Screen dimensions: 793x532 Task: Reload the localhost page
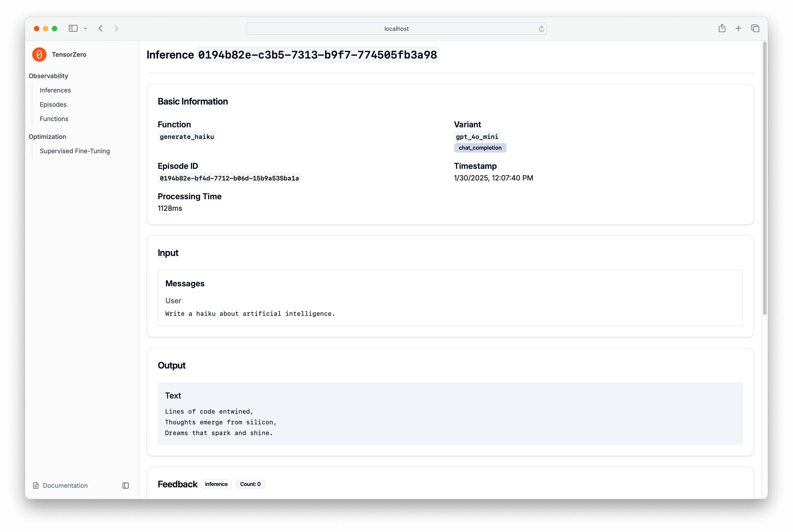pyautogui.click(x=541, y=29)
